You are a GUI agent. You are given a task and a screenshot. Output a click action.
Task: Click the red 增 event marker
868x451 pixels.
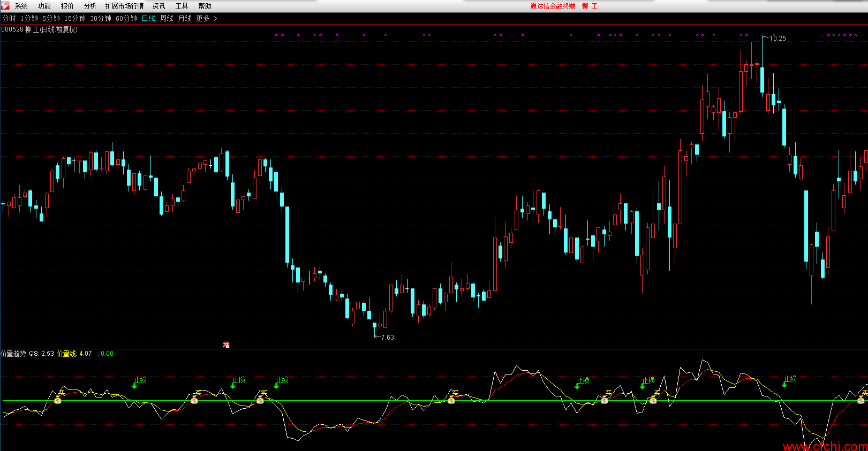[x=227, y=345]
